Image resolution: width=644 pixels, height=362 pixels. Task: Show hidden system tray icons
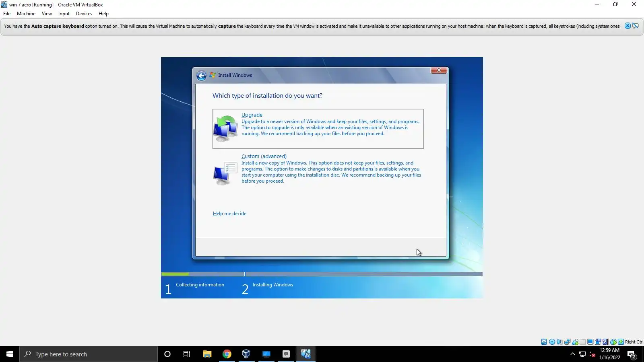click(573, 354)
